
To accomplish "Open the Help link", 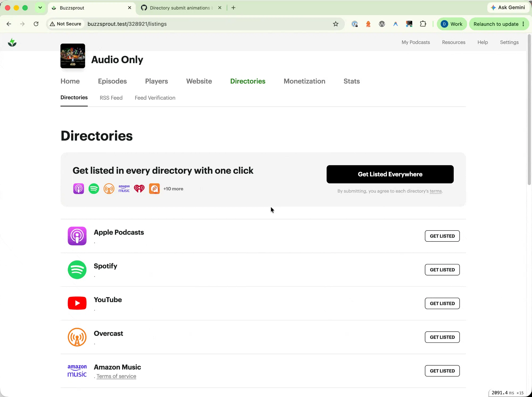I will (x=483, y=42).
